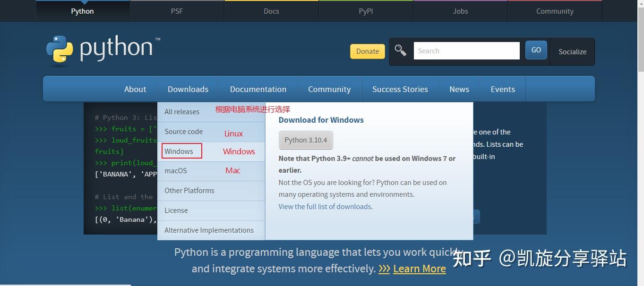Click the Python logo

pos(103,50)
